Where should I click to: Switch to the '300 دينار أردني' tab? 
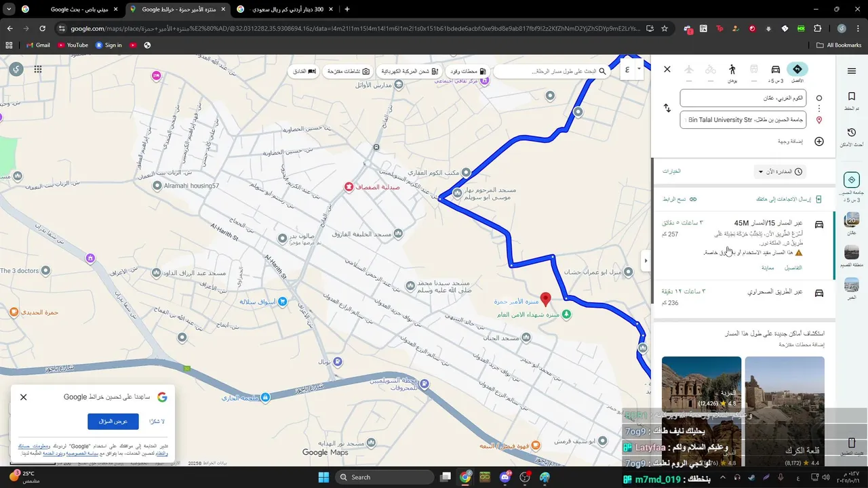click(x=285, y=9)
